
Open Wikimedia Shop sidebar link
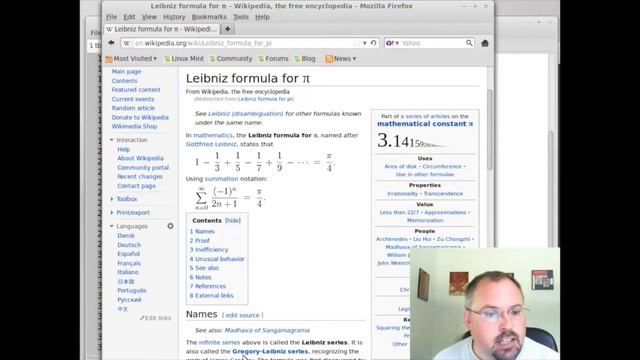pos(134,127)
